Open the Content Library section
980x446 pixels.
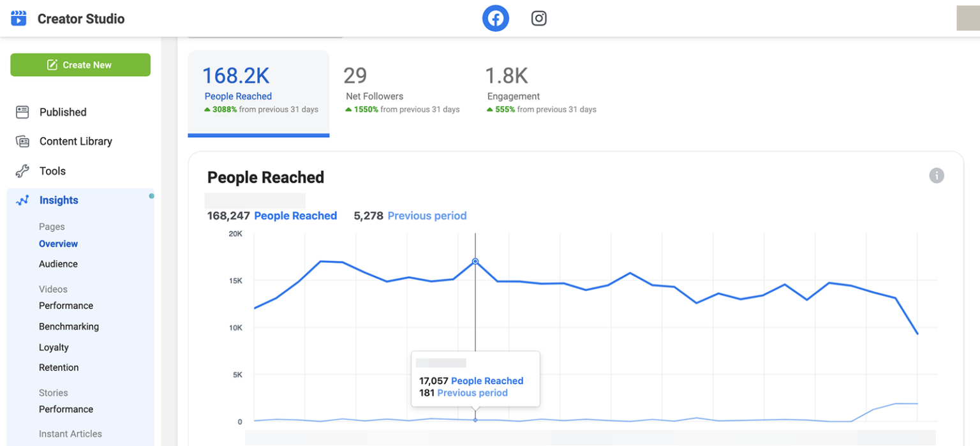pos(76,142)
